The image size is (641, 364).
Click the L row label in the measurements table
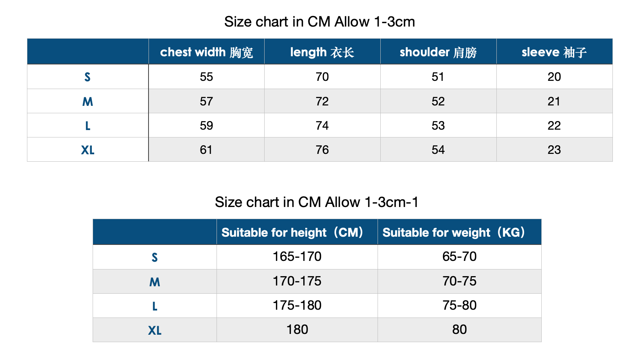[88, 126]
